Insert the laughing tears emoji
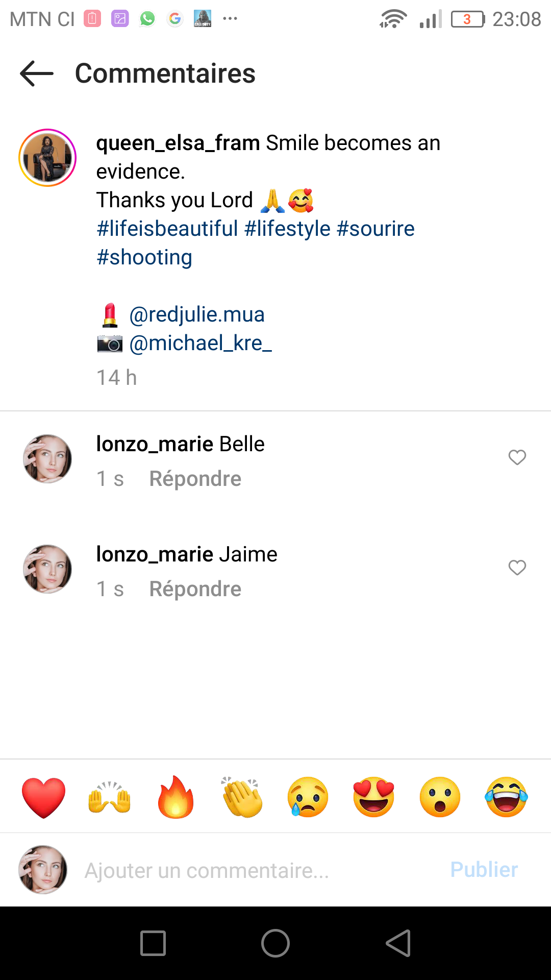This screenshot has height=980, width=551. point(506,797)
